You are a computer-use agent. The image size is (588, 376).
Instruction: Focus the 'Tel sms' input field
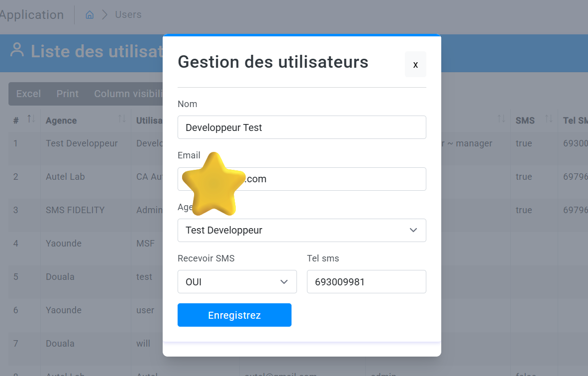click(x=367, y=281)
